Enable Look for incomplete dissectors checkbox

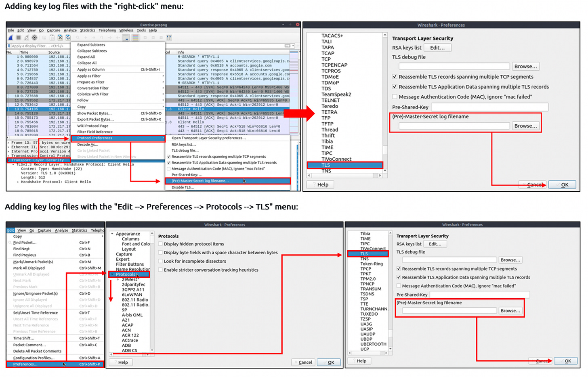[160, 261]
